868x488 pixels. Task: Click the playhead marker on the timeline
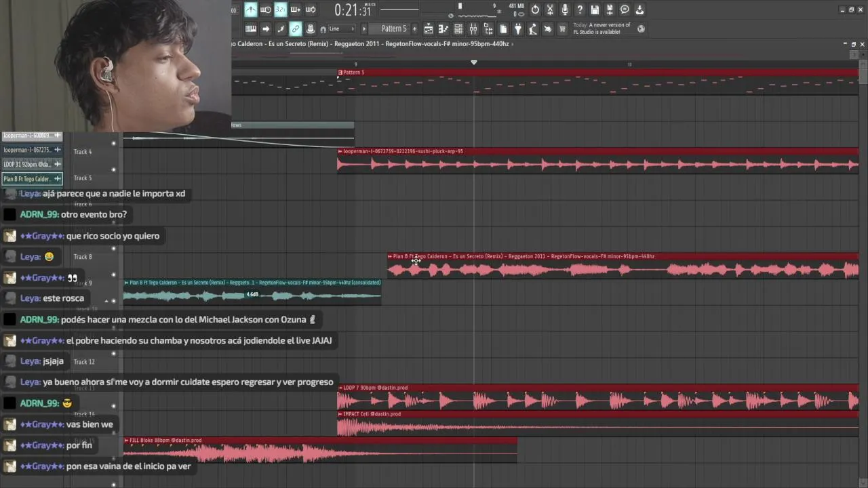coord(474,62)
